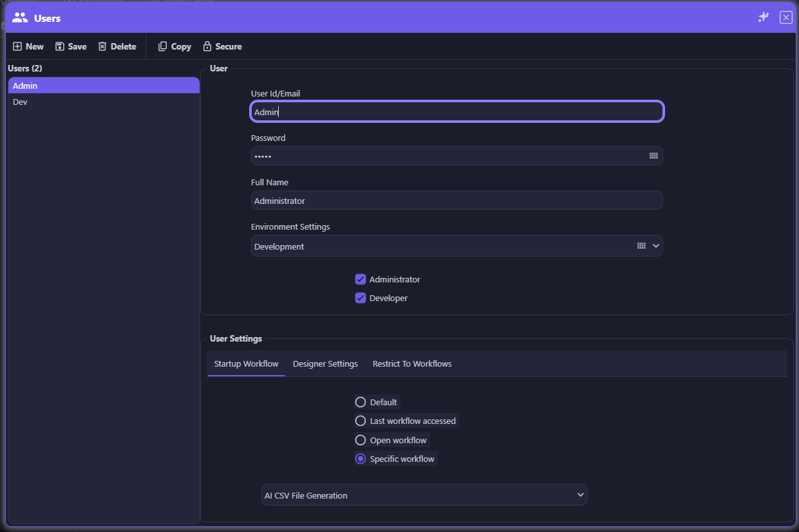799x532 pixels.
Task: Click the grid icon in Password field
Action: point(653,156)
